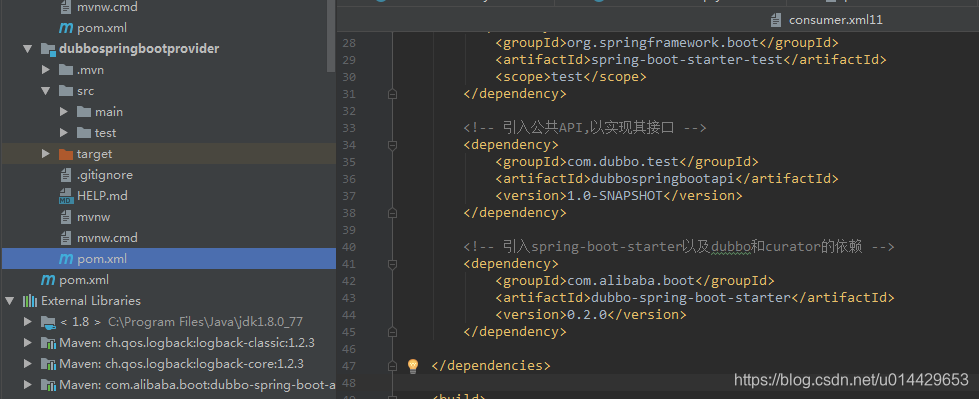This screenshot has height=399, width=979.
Task: Open the HELP.md file
Action: [x=102, y=196]
